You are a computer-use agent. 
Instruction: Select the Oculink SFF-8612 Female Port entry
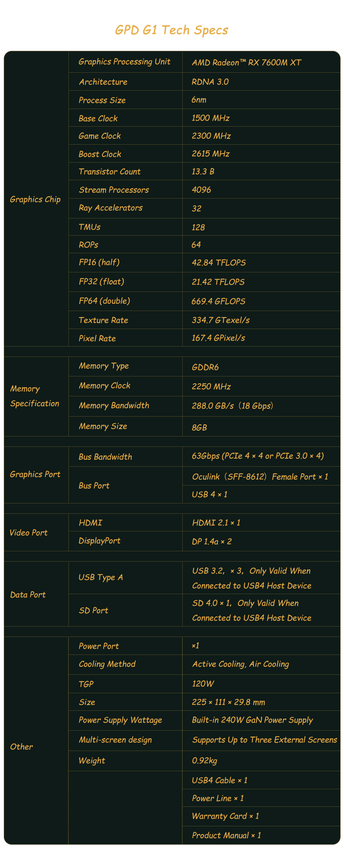tap(260, 477)
